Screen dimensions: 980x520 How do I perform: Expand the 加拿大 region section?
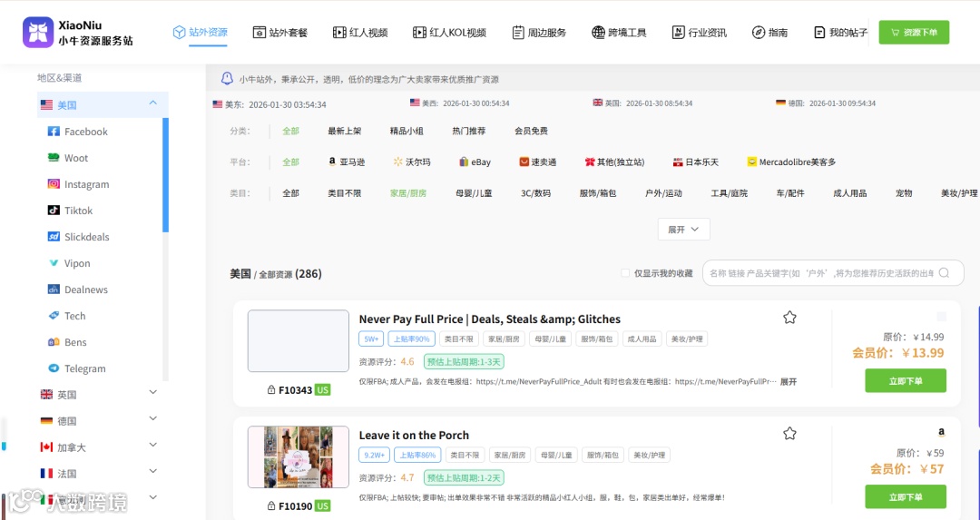(x=153, y=445)
